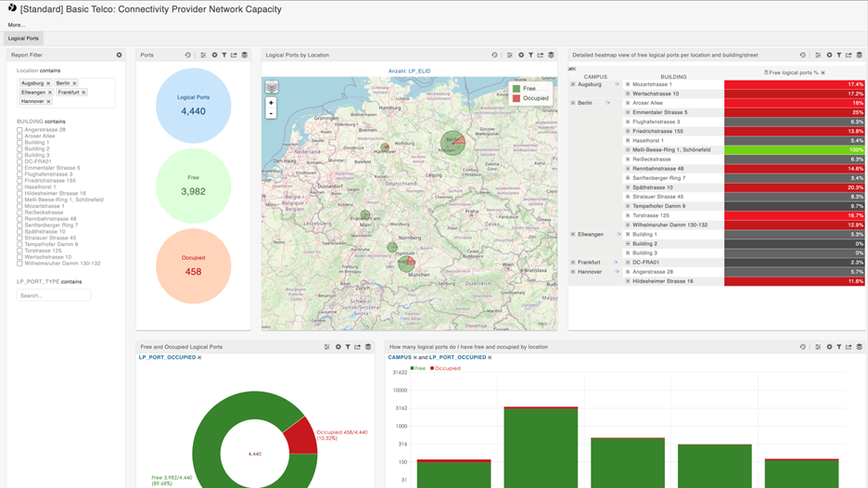
Task: Click sliders icon in Free and Occupied panel
Action: [x=327, y=347]
